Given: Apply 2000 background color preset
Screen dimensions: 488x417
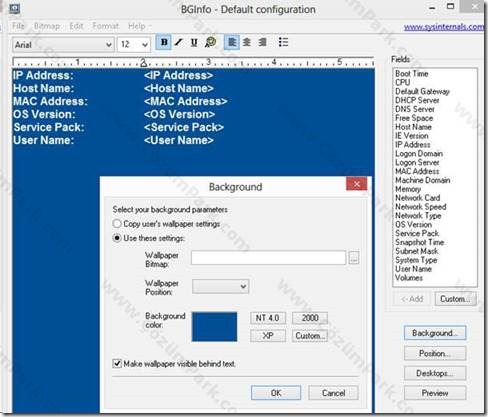Looking at the screenshot, I should coord(310,318).
